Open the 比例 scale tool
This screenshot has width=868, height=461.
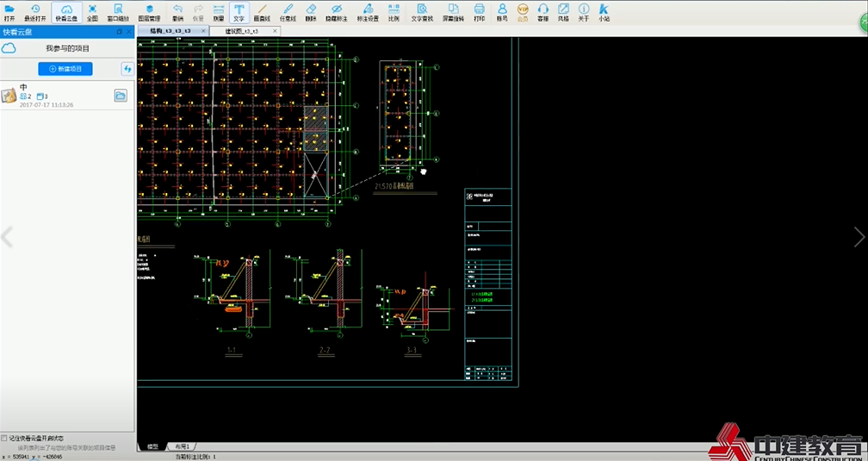click(394, 12)
